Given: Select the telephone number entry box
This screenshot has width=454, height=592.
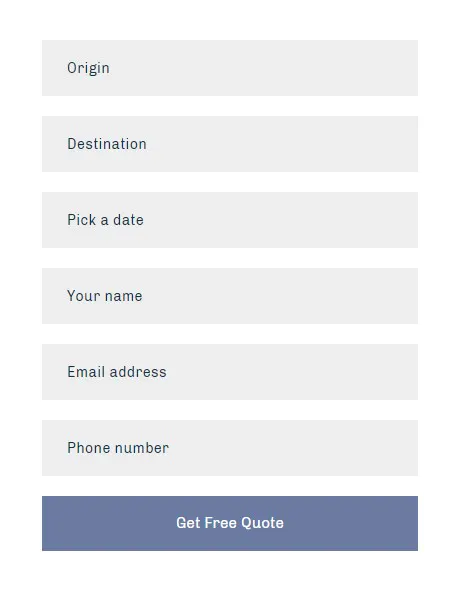Looking at the screenshot, I should [230, 448].
